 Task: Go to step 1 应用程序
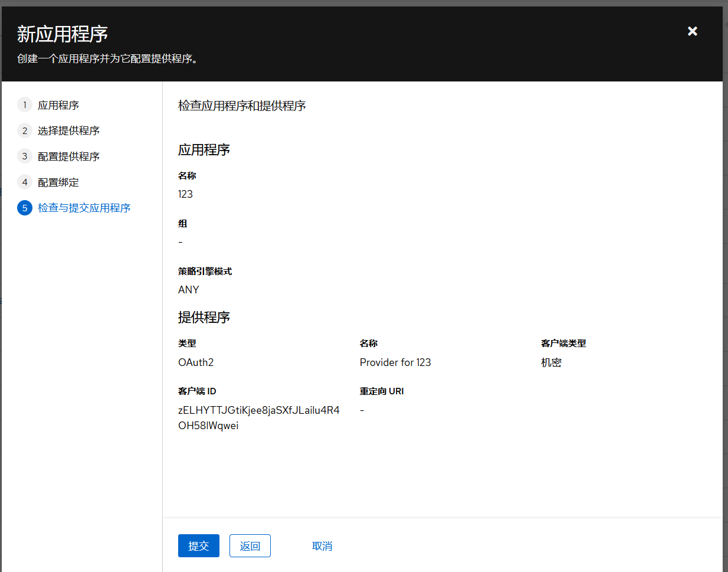tap(58, 105)
